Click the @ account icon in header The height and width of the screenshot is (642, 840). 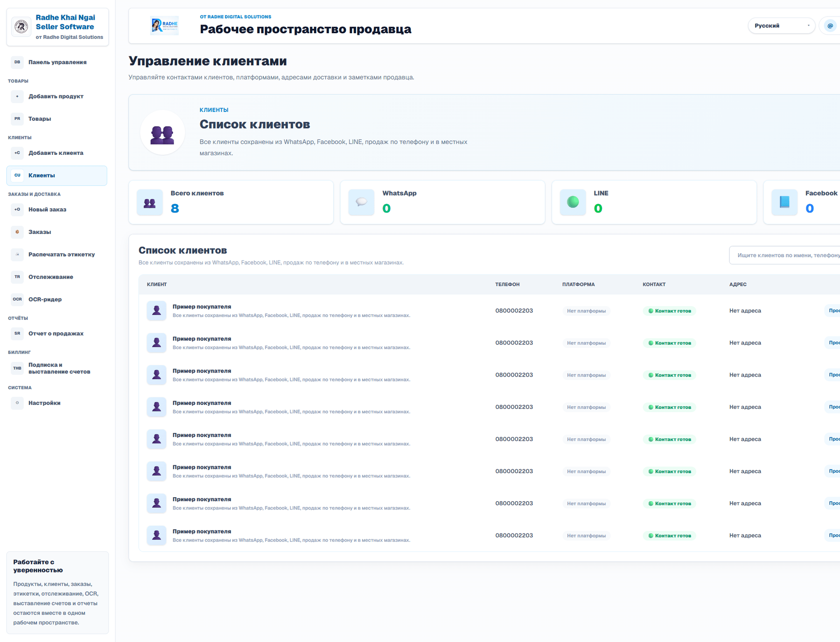point(830,26)
